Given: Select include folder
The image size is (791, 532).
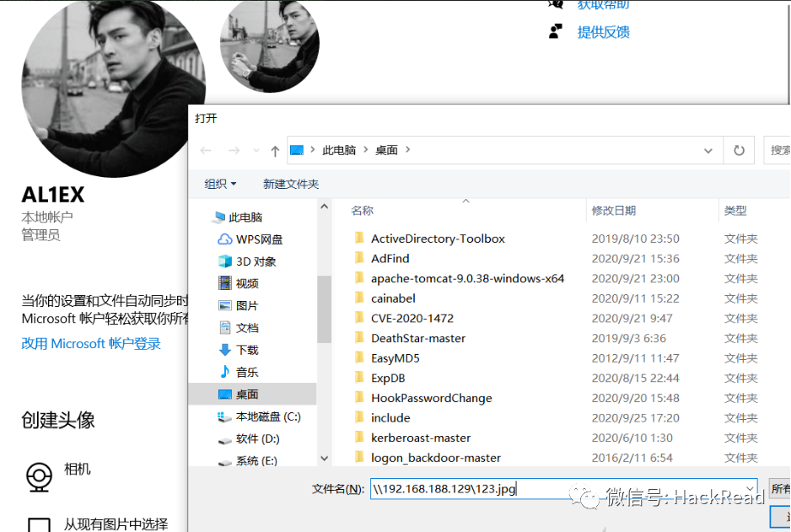Looking at the screenshot, I should tap(390, 418).
